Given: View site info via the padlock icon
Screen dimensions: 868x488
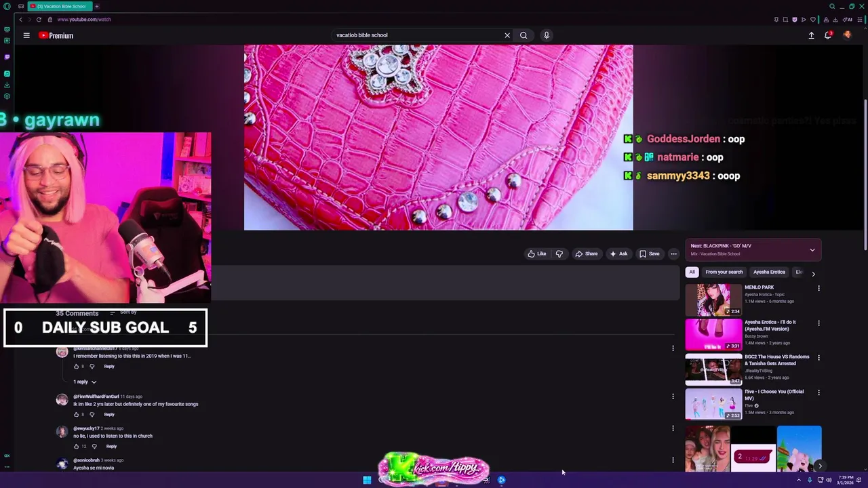Looking at the screenshot, I should point(50,19).
